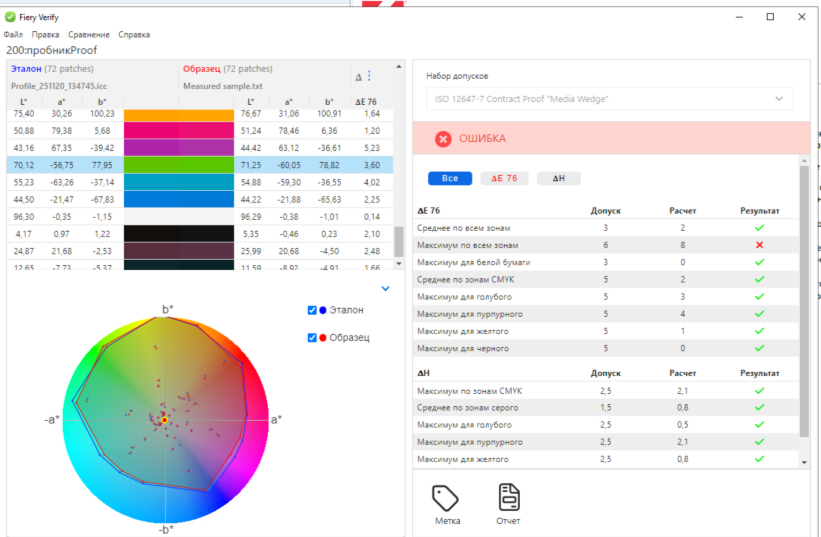Click the delta symbol in table header

(x=359, y=77)
